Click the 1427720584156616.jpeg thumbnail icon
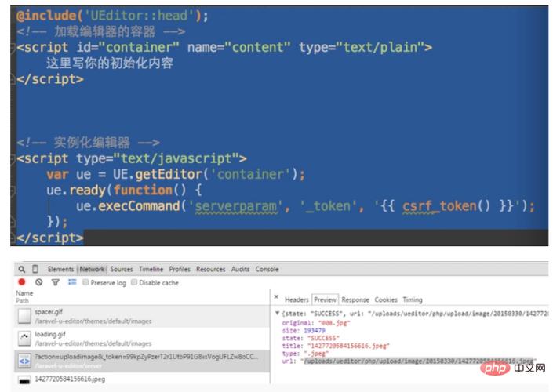The height and width of the screenshot is (392, 553). [x=24, y=381]
